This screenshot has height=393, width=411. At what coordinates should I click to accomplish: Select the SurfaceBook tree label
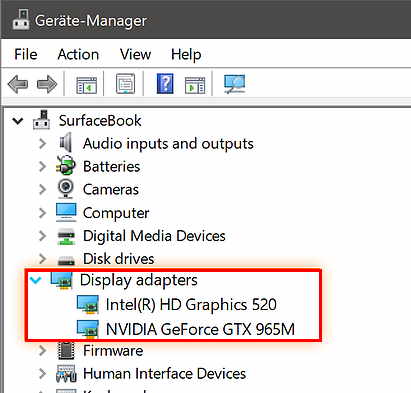pyautogui.click(x=100, y=121)
